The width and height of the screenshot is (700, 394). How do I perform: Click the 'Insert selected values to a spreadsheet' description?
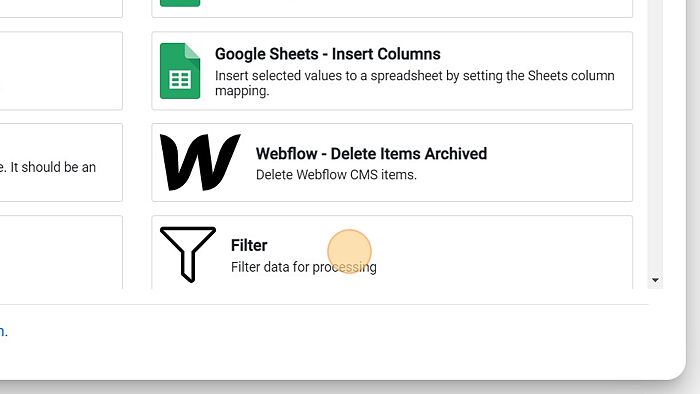415,83
